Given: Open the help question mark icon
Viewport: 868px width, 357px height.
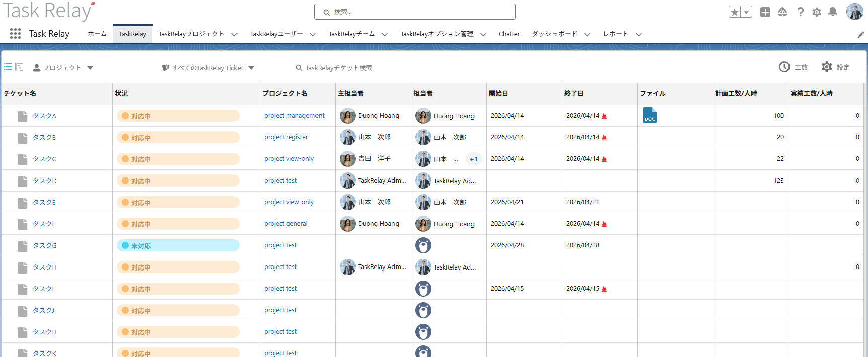Looking at the screenshot, I should coord(800,12).
